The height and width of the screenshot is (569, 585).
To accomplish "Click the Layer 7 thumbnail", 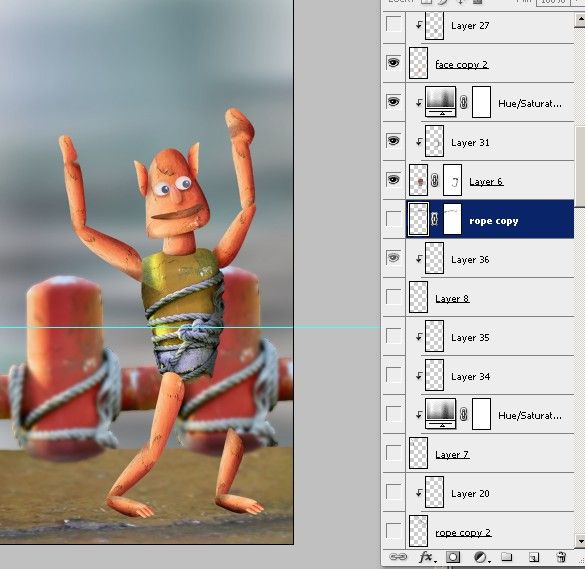I will pyautogui.click(x=418, y=453).
